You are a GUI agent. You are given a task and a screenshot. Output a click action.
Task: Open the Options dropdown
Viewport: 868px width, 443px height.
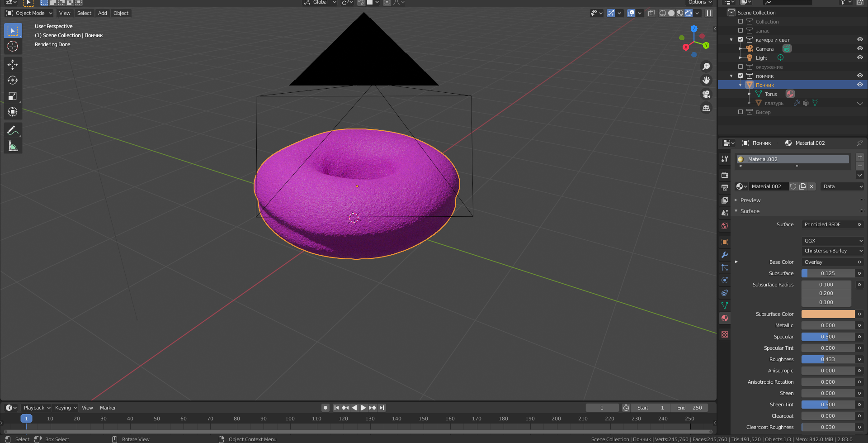(700, 2)
